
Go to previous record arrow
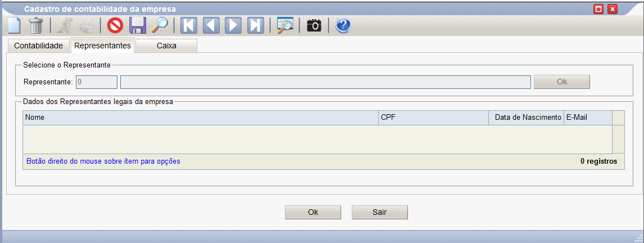pos(211,26)
